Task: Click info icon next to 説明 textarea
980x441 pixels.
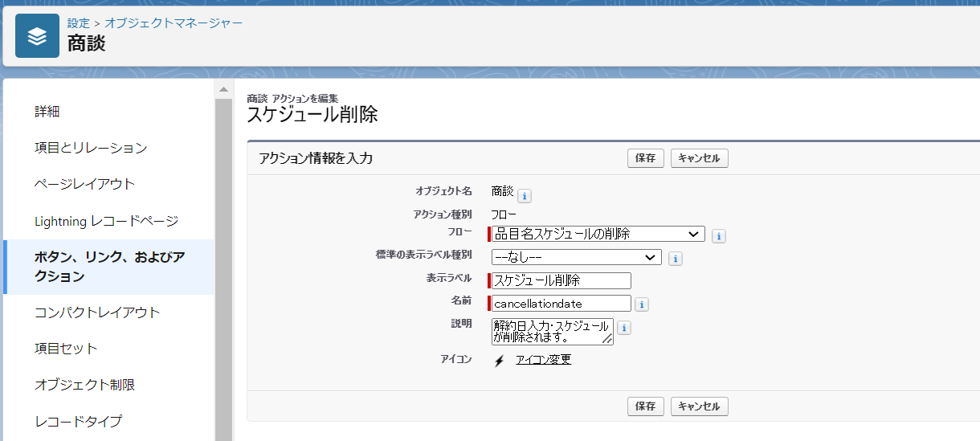Action: (x=624, y=328)
